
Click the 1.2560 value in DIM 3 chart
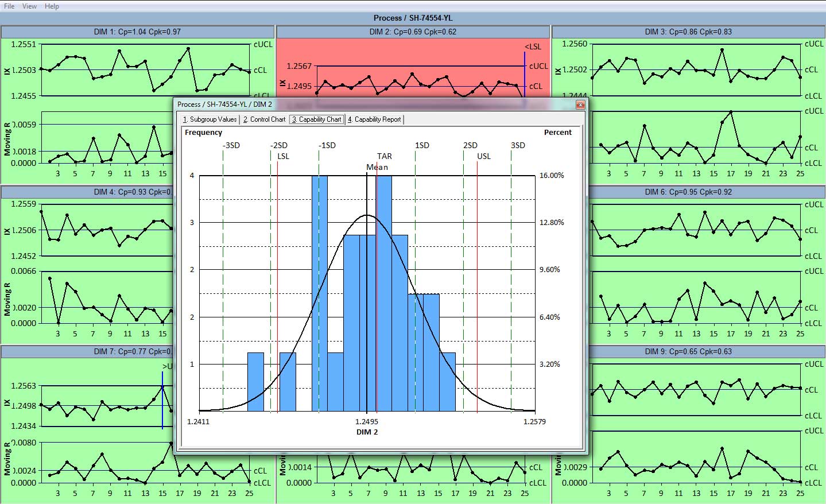click(575, 44)
